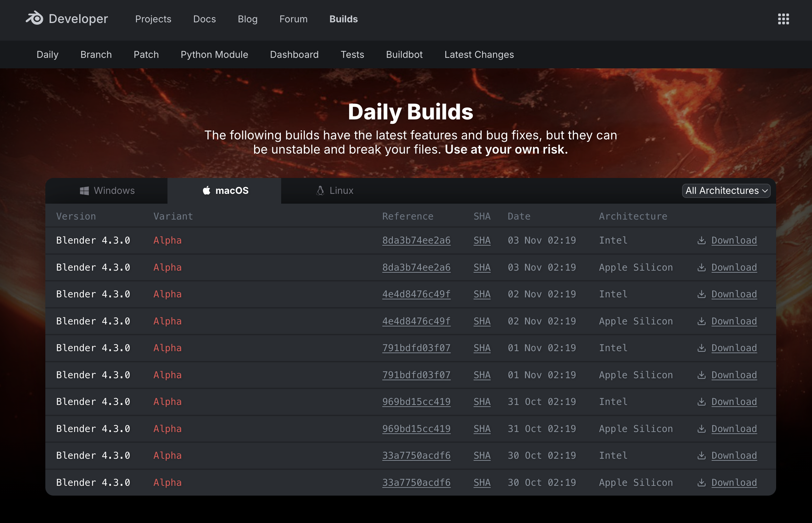Image resolution: width=812 pixels, height=523 pixels.
Task: Open reference 8da3b74ee2a6 for Apple Silicon build
Action: [x=416, y=268]
